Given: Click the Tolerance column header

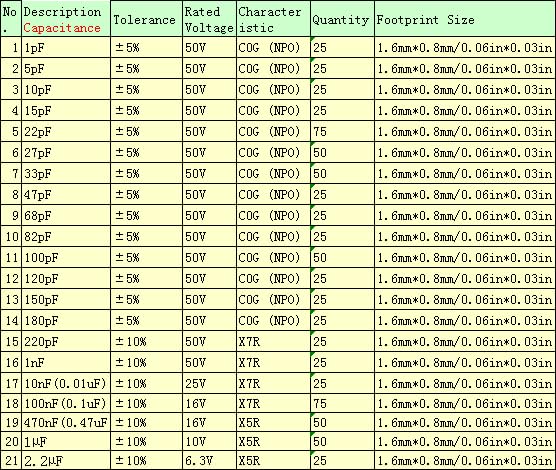Looking at the screenshot, I should pyautogui.click(x=147, y=19).
